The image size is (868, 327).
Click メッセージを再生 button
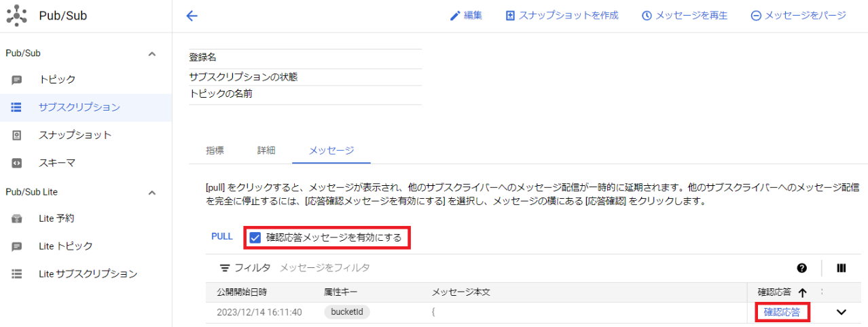click(685, 15)
